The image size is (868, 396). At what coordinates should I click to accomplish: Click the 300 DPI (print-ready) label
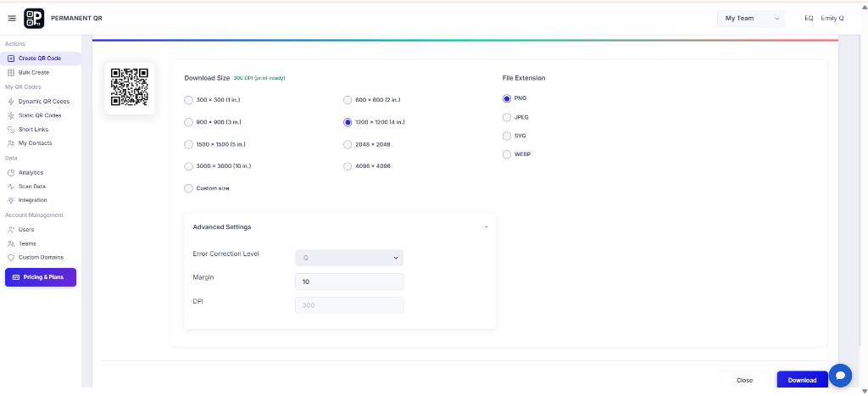click(x=259, y=78)
